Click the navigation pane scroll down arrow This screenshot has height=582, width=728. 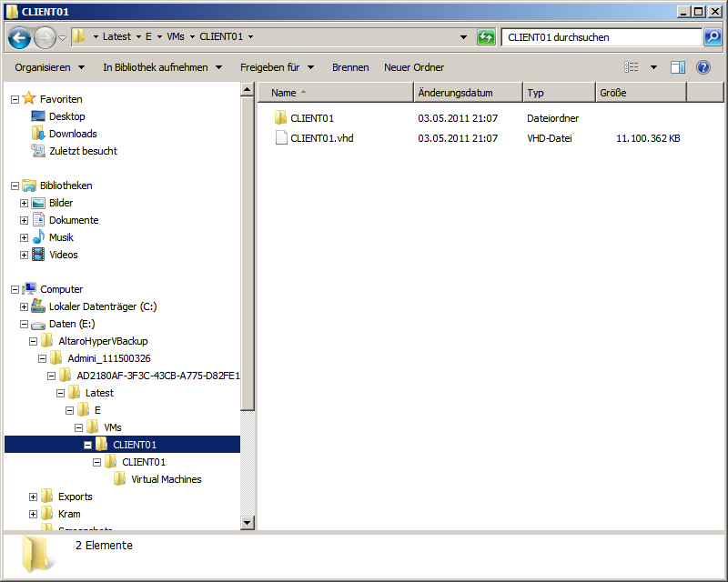247,523
